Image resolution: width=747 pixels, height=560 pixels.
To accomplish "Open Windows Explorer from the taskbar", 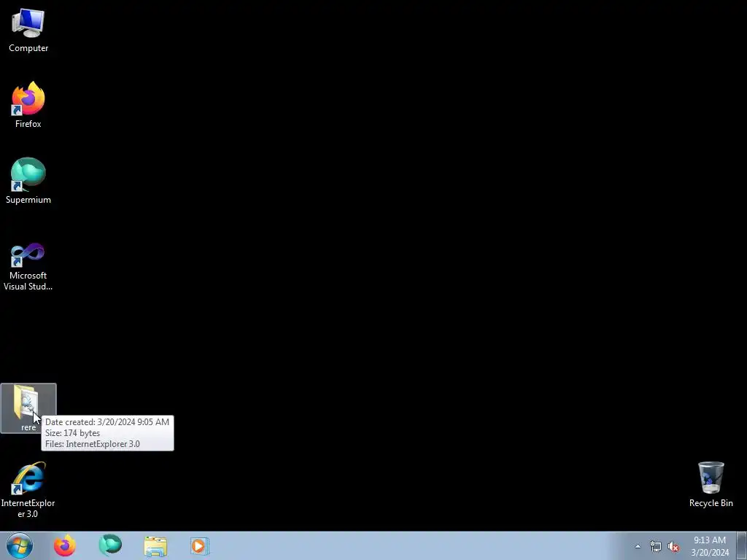I will (155, 545).
